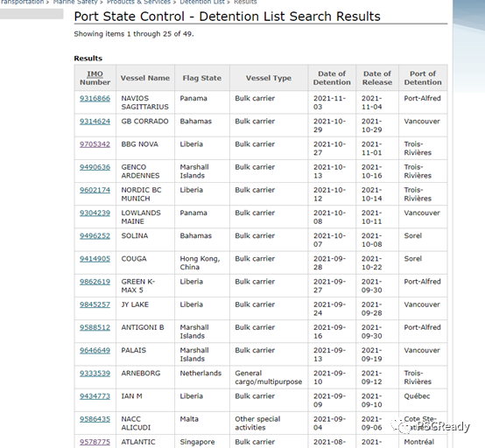Select the JY LAKE vessel name
Image resolution: width=485 pixels, height=448 pixels.
135,304
